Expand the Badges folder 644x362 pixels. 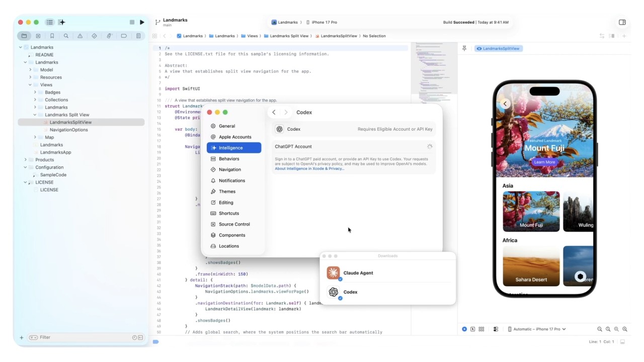coord(35,93)
